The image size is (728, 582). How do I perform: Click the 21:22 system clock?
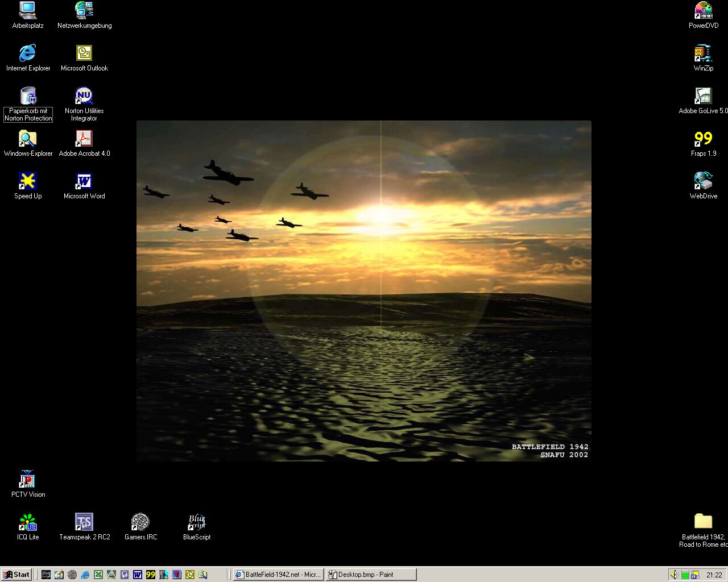pos(714,575)
